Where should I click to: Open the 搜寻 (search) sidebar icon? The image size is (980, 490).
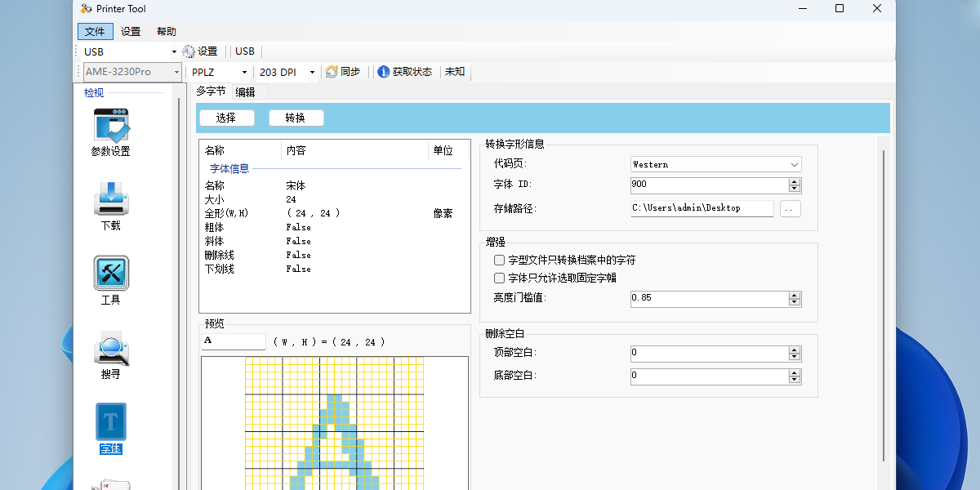[x=111, y=354]
